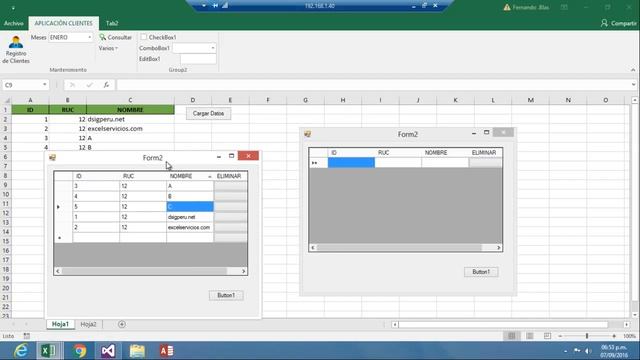Open Access taskbar icon
The image size is (640, 360).
[x=166, y=351]
